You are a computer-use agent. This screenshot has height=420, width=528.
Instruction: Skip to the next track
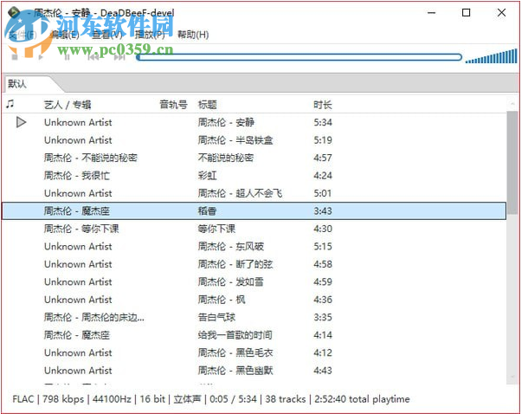point(119,58)
